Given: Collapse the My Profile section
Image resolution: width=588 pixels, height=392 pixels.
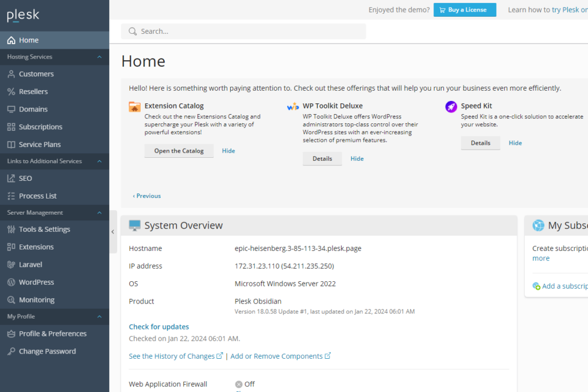Looking at the screenshot, I should 99,317.
